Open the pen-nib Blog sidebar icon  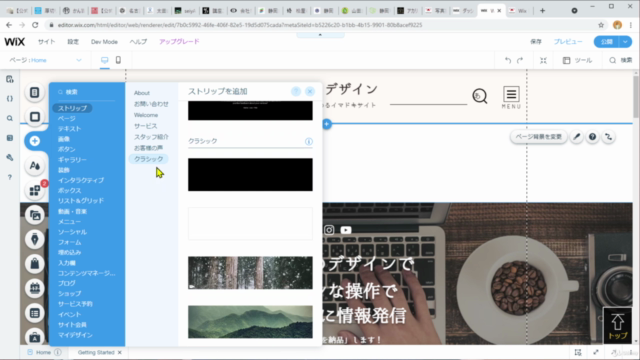(35, 239)
